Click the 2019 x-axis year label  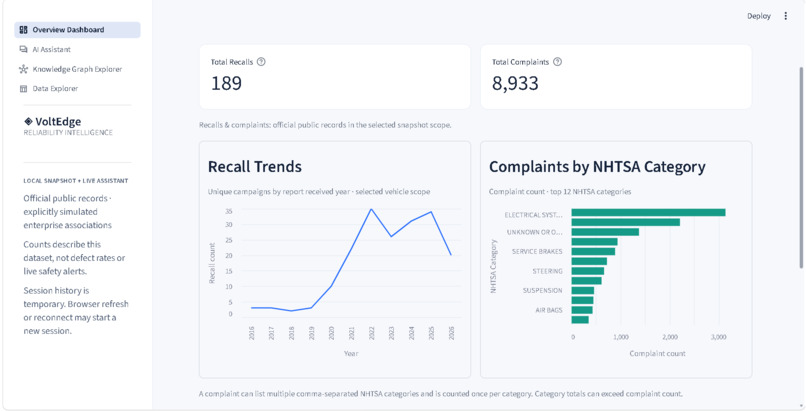pyautogui.click(x=311, y=334)
